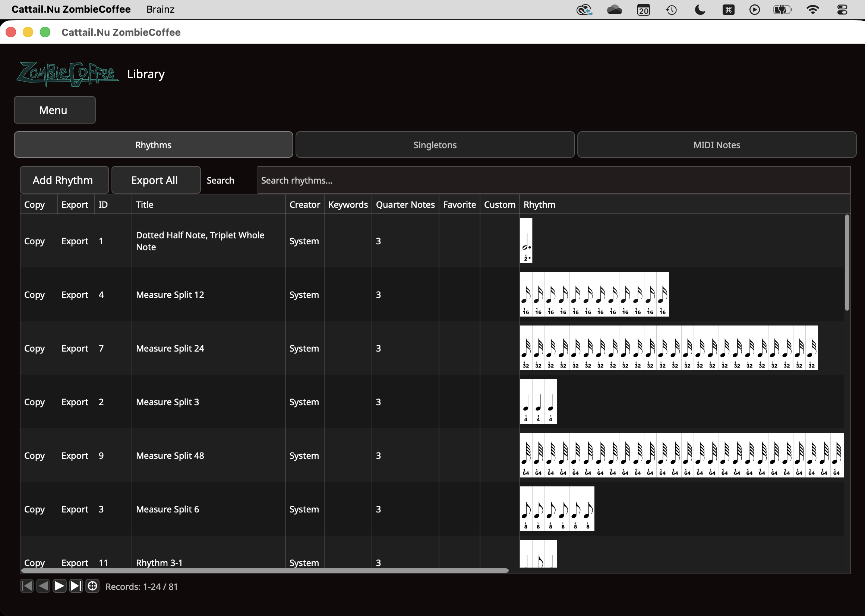Click the table's horizontal scrollbar

pyautogui.click(x=265, y=571)
